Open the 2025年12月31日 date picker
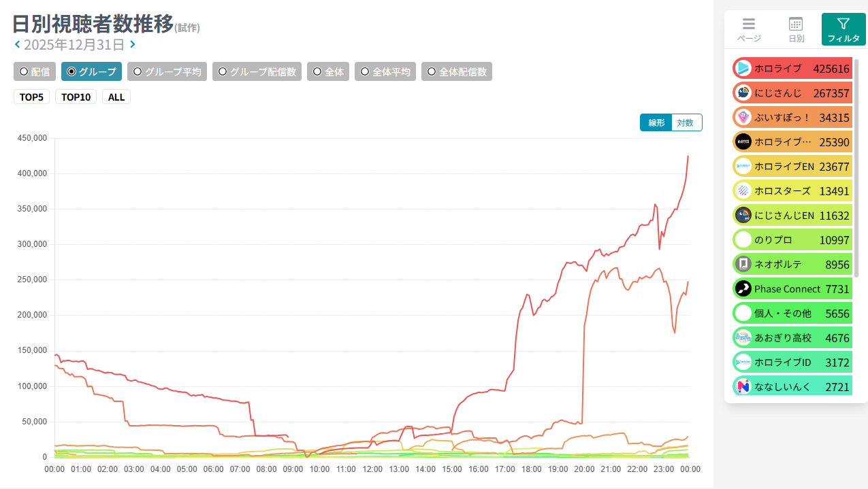This screenshot has width=868, height=489. click(x=74, y=45)
